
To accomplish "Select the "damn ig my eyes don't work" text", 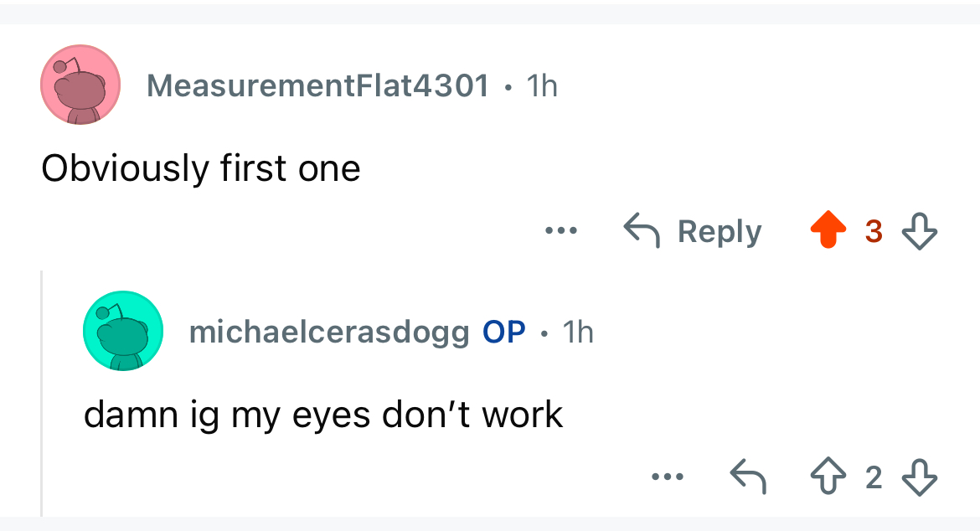I will point(323,415).
